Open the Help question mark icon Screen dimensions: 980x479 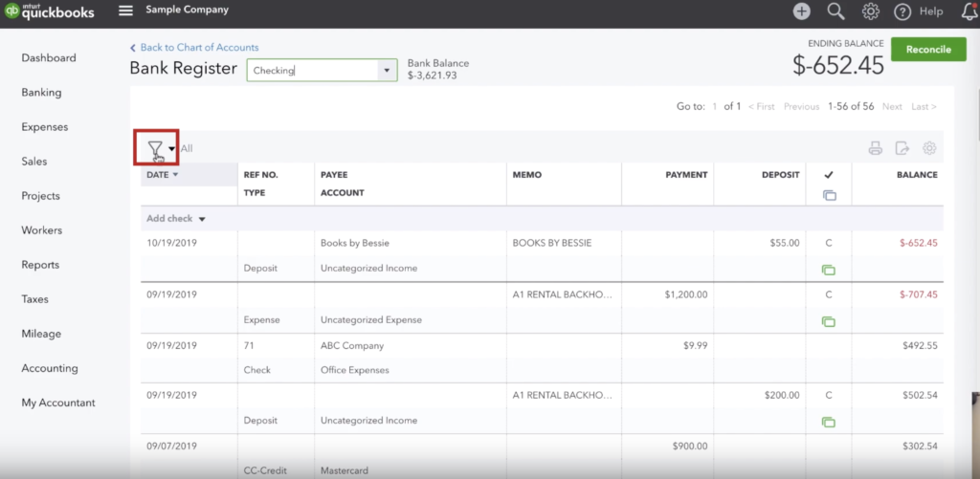click(902, 11)
